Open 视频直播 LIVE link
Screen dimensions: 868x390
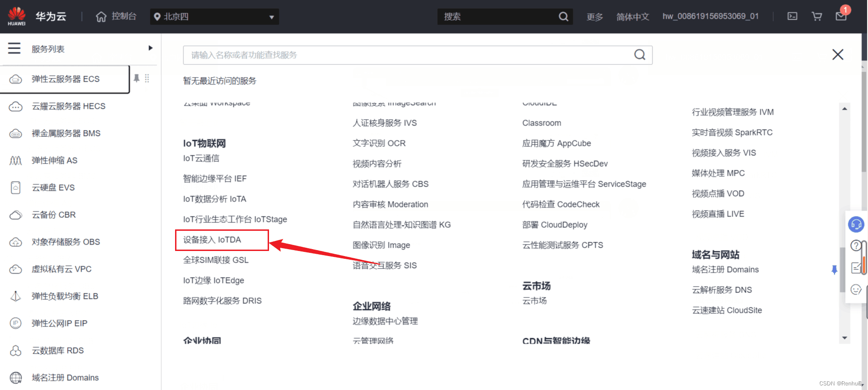click(x=718, y=214)
